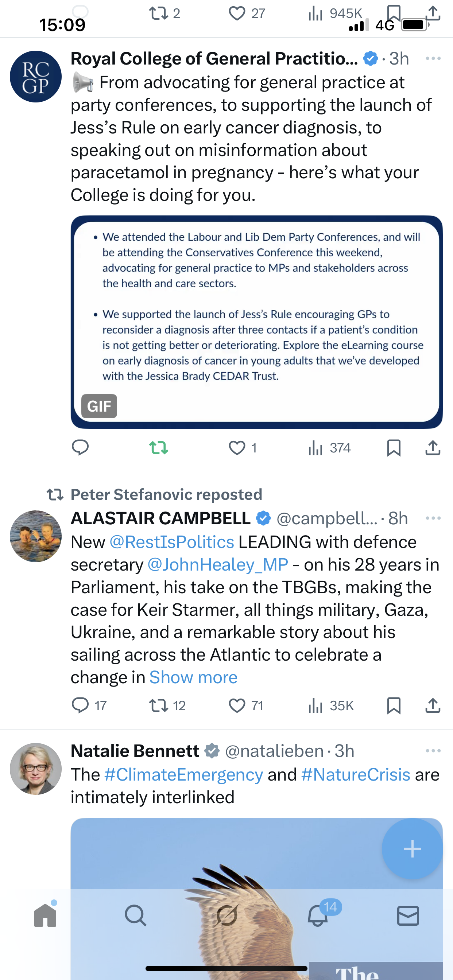The image size is (453, 980).
Task: Open the @RestIsPolitics mention link
Action: pos(172,542)
